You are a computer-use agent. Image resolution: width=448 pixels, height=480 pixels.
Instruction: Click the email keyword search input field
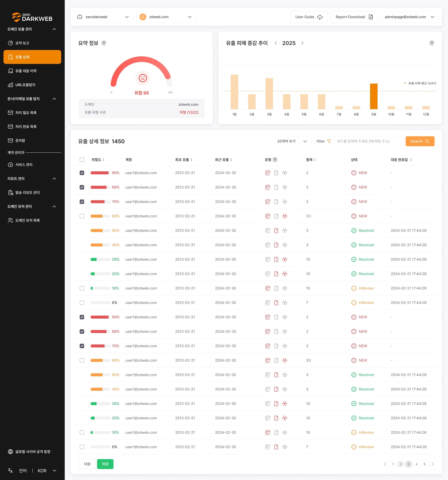point(368,141)
